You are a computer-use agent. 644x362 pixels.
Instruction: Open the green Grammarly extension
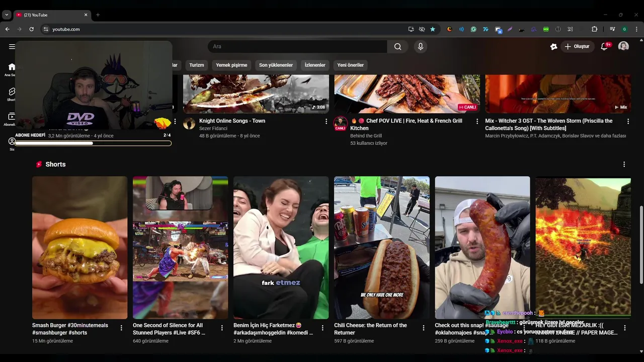tap(473, 29)
